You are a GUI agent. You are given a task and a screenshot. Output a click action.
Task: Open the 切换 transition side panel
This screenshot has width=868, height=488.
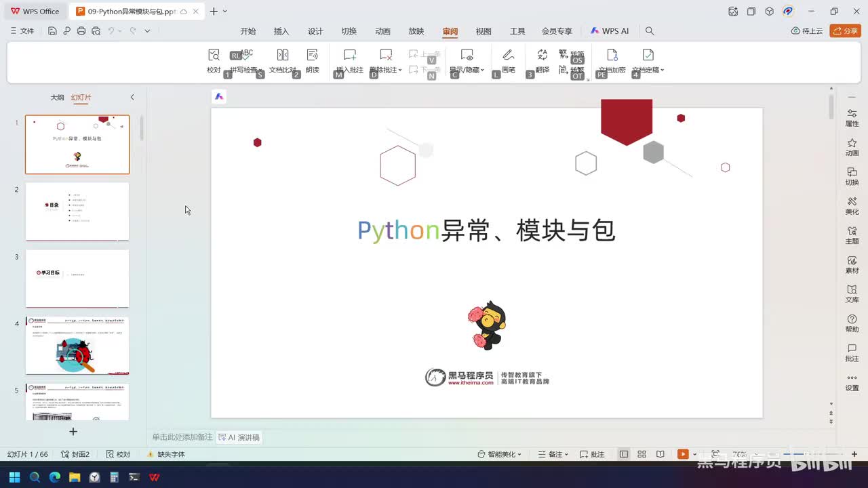coord(852,176)
